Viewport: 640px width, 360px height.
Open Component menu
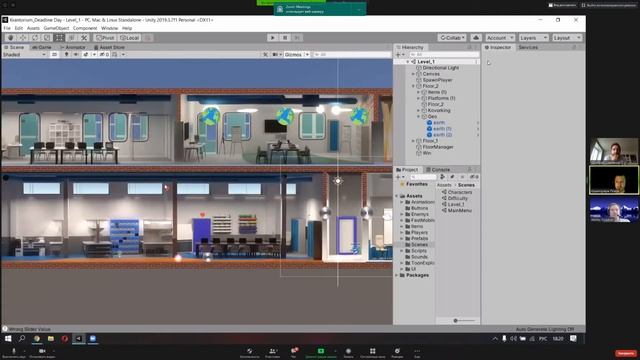(x=85, y=29)
